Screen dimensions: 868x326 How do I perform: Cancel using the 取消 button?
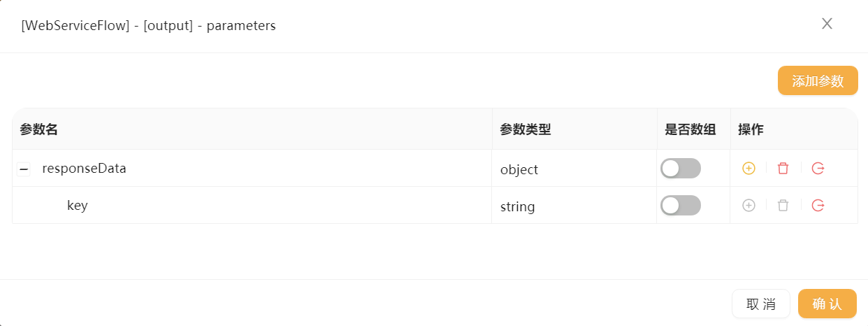coord(761,304)
